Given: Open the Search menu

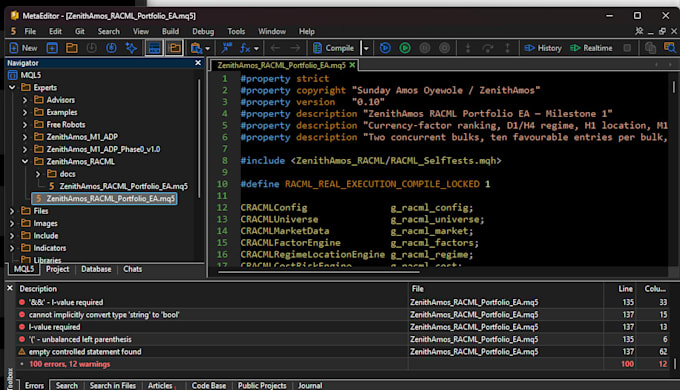Looking at the screenshot, I should 108,31.
